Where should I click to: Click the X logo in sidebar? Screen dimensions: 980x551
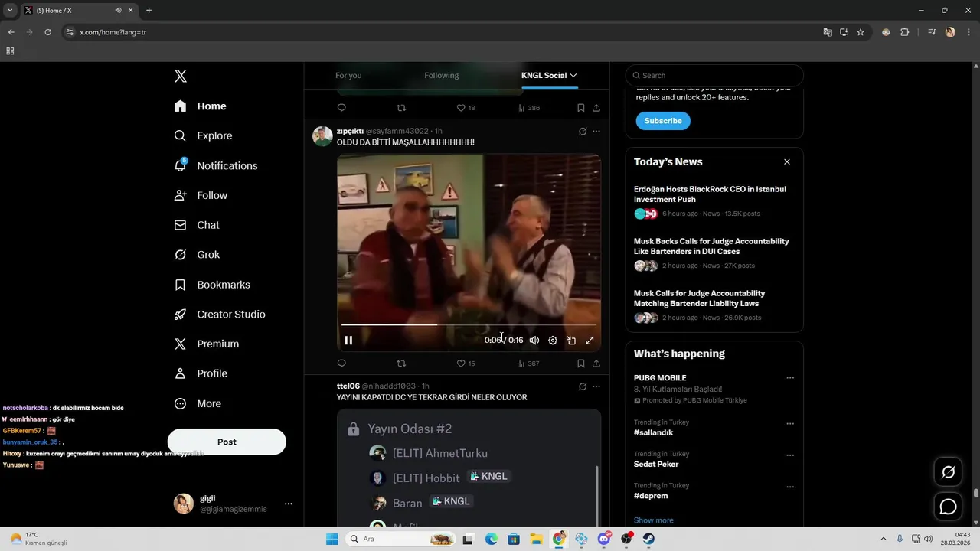pyautogui.click(x=181, y=76)
